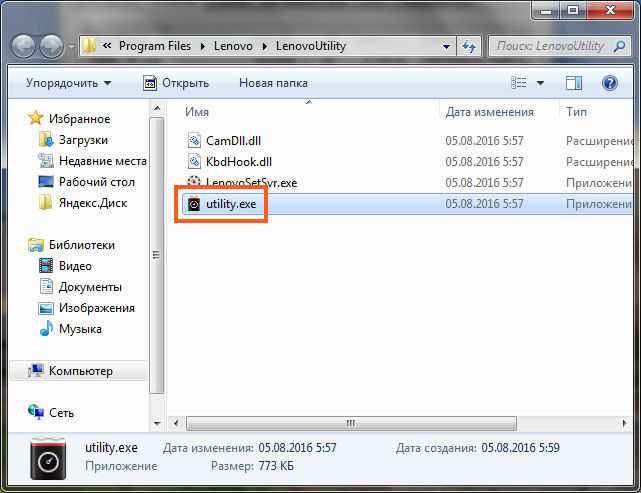The height and width of the screenshot is (493, 641).
Task: Click the film strip icon beside Видео
Action: point(46,266)
